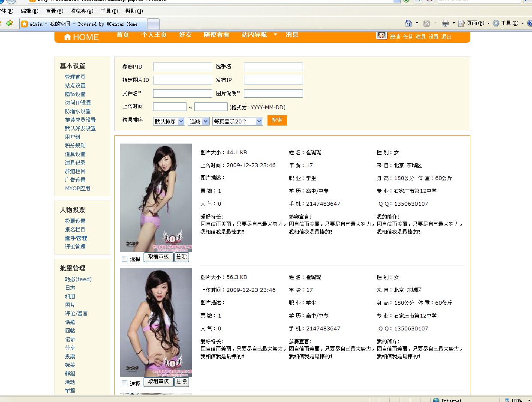Screen dimensions: 532x402
Task: Open the 递减 order dropdown
Action: 199,121
